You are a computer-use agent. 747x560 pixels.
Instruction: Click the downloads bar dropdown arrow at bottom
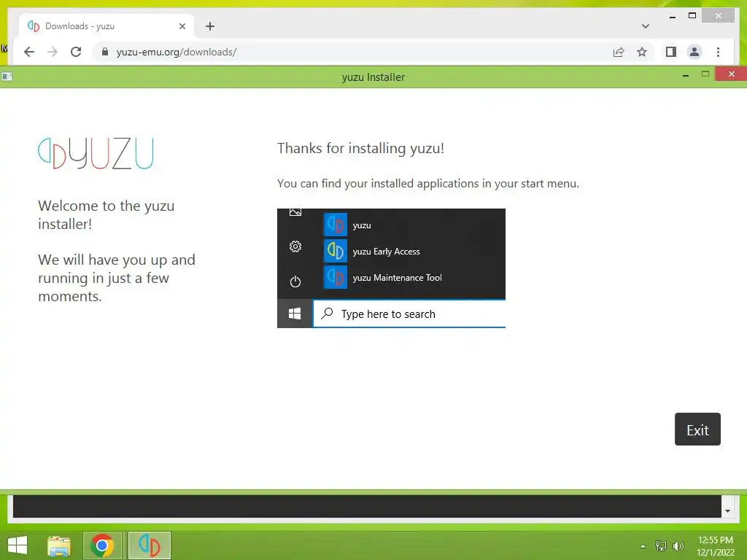coord(727,511)
